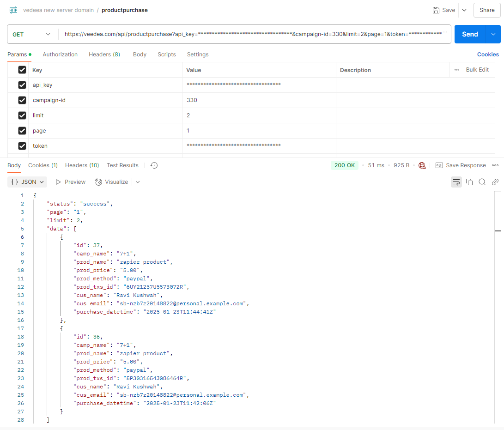Click the Save button

pyautogui.click(x=444, y=10)
